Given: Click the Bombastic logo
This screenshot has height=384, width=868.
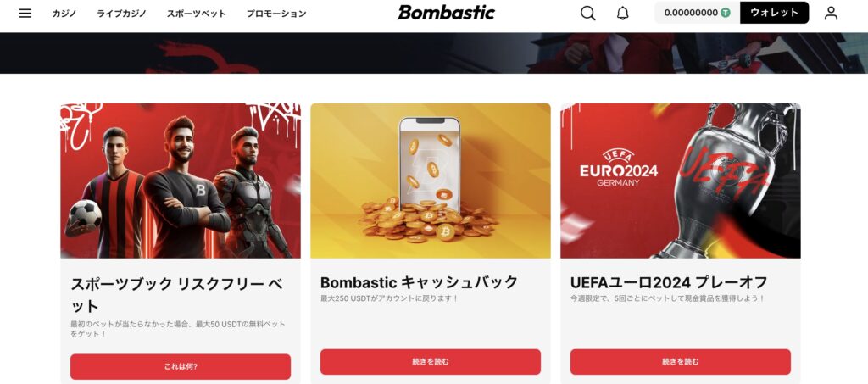Looking at the screenshot, I should [x=446, y=13].
